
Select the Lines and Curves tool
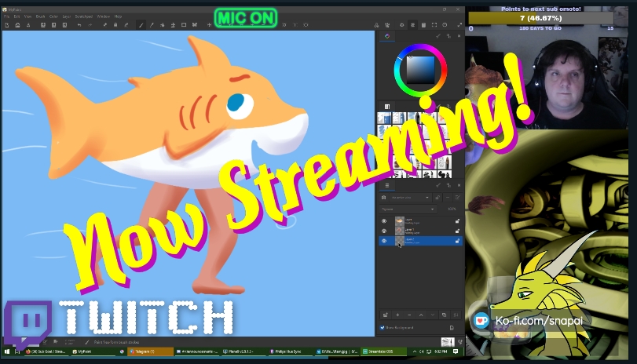tap(152, 25)
